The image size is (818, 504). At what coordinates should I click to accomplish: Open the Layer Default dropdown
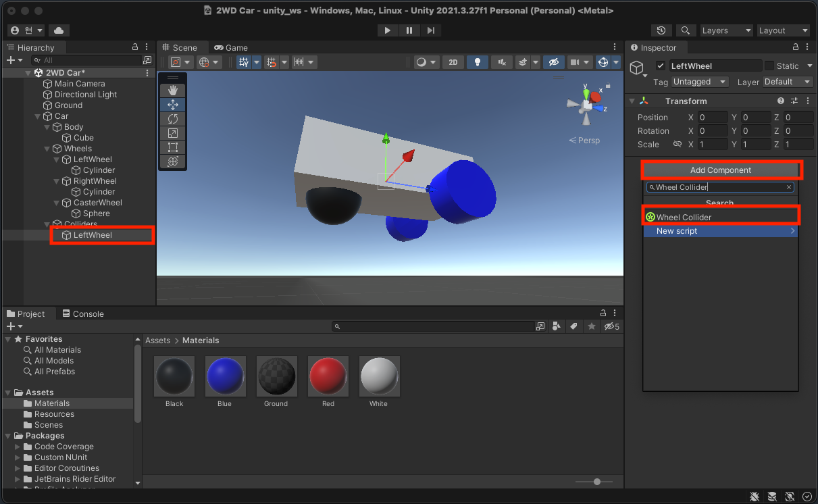(788, 82)
